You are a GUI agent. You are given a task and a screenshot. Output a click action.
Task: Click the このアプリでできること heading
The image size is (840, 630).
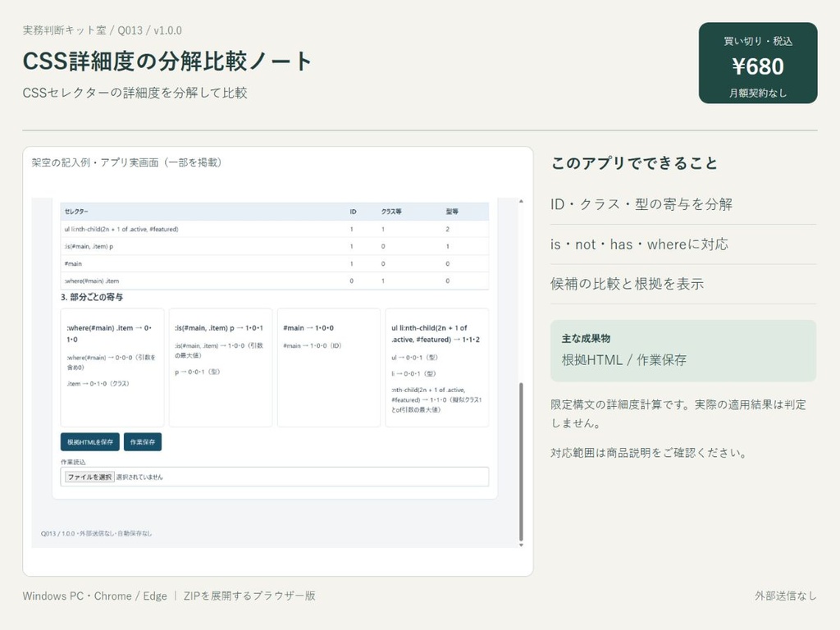(x=634, y=163)
